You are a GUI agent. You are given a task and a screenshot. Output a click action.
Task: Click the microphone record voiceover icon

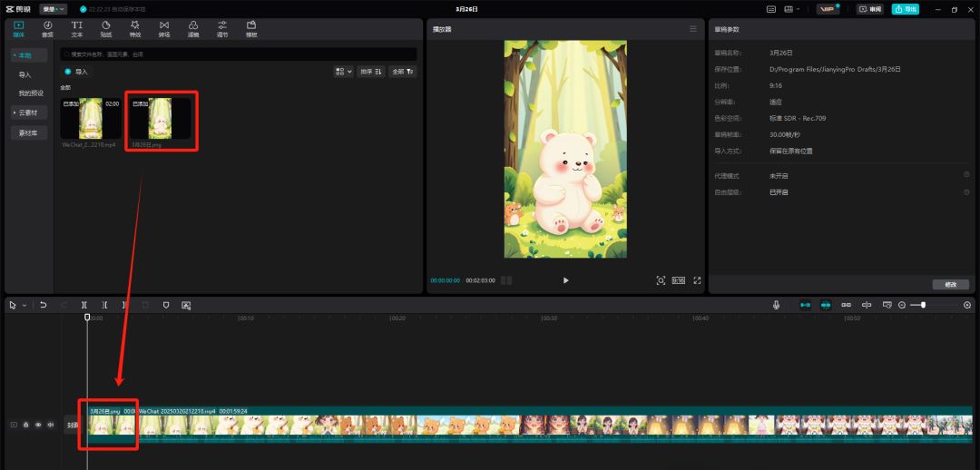pos(777,305)
